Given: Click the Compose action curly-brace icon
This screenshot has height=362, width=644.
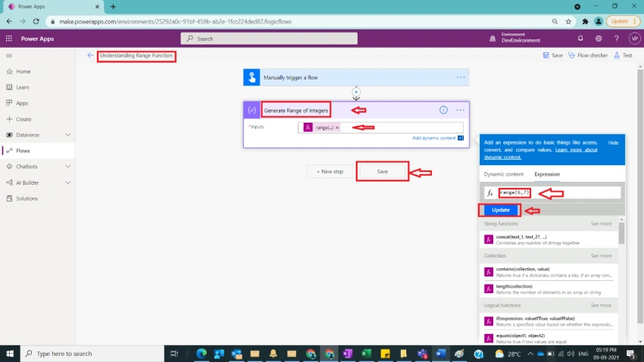Looking at the screenshot, I should pos(252,110).
